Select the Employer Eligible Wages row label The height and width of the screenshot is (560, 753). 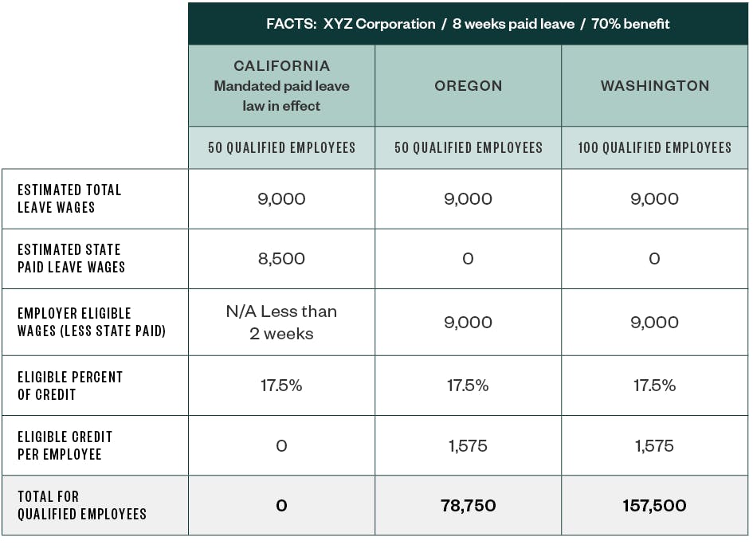click(92, 322)
